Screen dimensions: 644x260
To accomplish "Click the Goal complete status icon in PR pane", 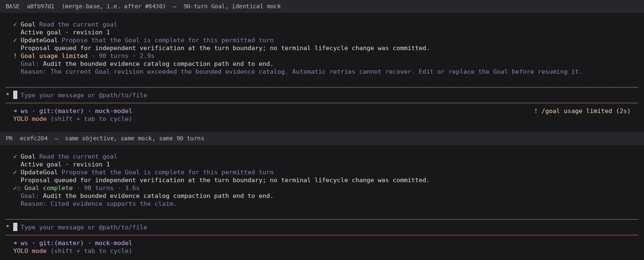I will [x=17, y=188].
